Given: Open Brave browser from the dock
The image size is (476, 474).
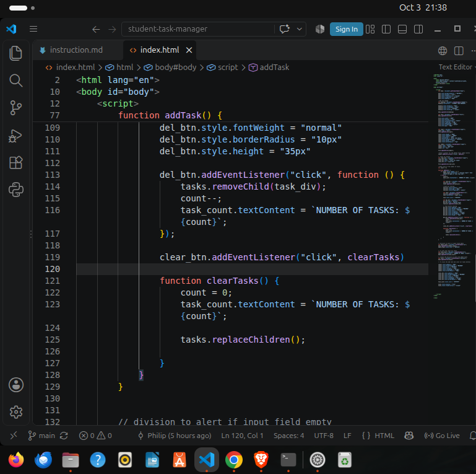Looking at the screenshot, I should 261,460.
